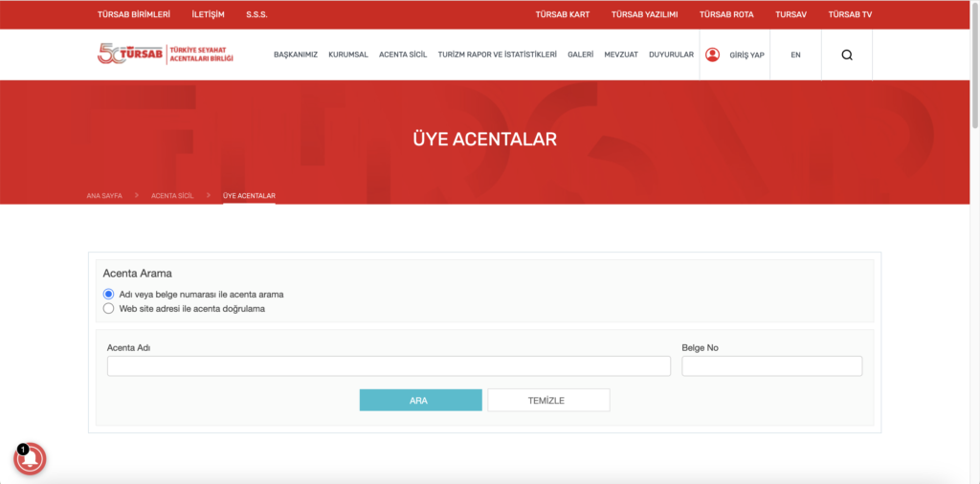This screenshot has width=980, height=484.
Task: Open the Acenta Sicil menu
Action: [403, 55]
